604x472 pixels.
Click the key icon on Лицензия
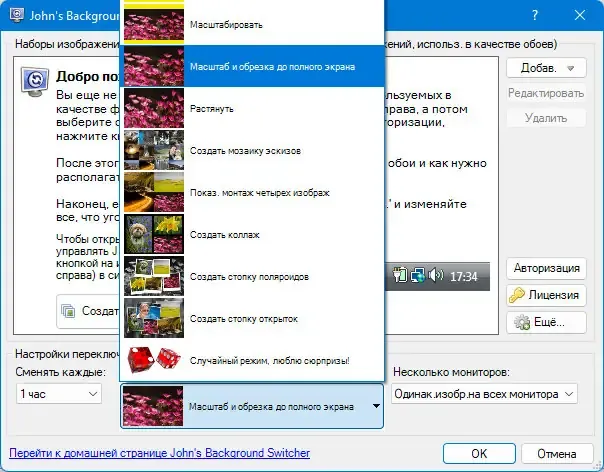click(x=517, y=295)
